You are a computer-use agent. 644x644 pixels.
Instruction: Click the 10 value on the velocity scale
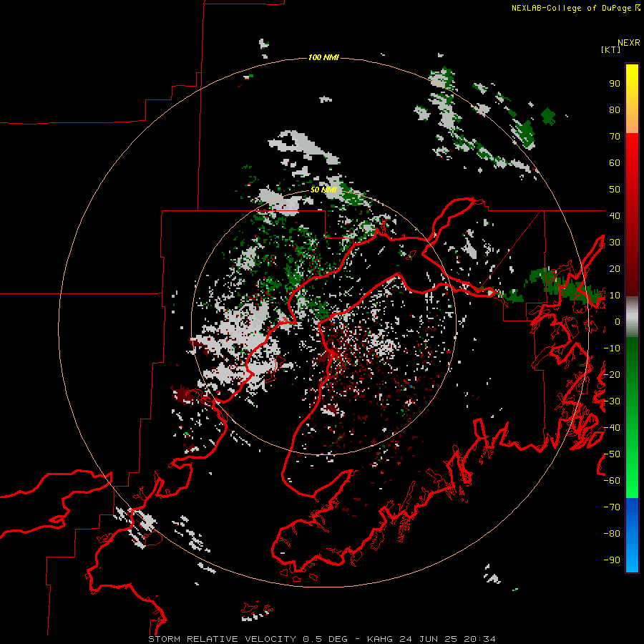click(x=615, y=296)
